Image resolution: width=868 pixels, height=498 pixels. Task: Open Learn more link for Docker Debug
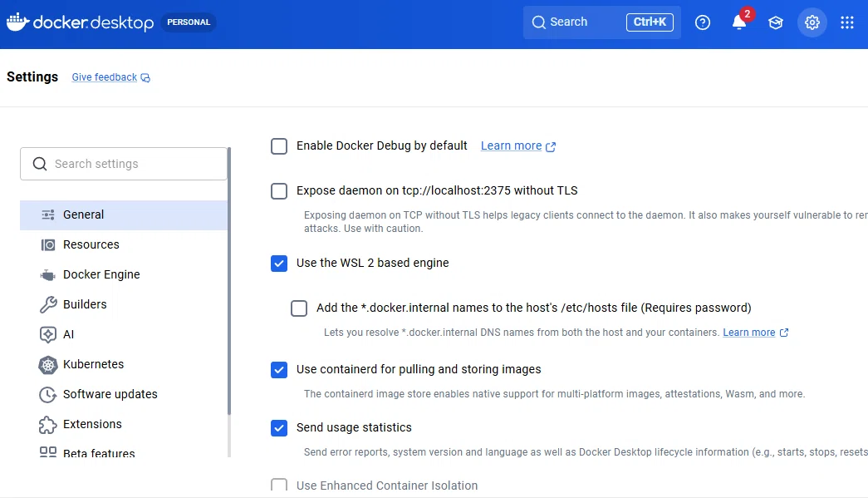click(x=511, y=145)
